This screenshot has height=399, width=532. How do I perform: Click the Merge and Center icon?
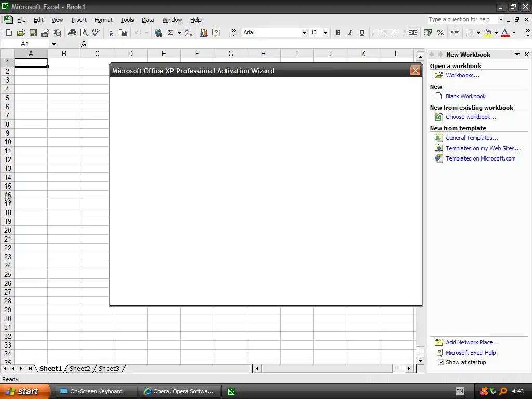point(413,33)
